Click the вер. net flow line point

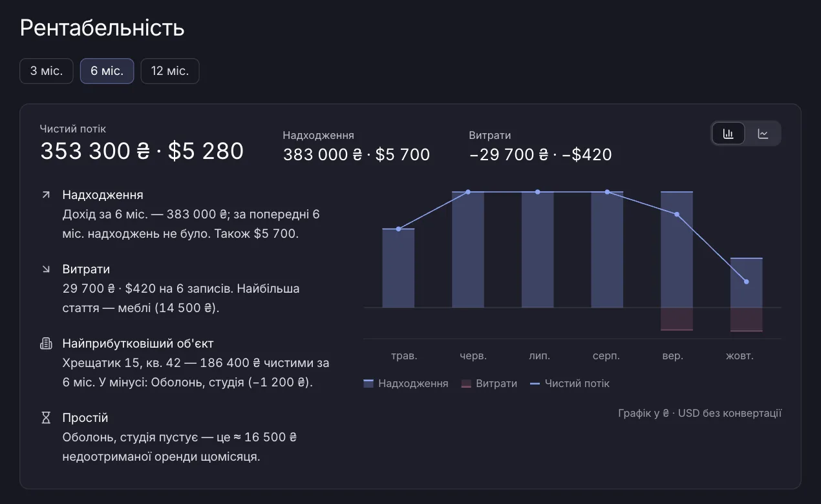(677, 214)
